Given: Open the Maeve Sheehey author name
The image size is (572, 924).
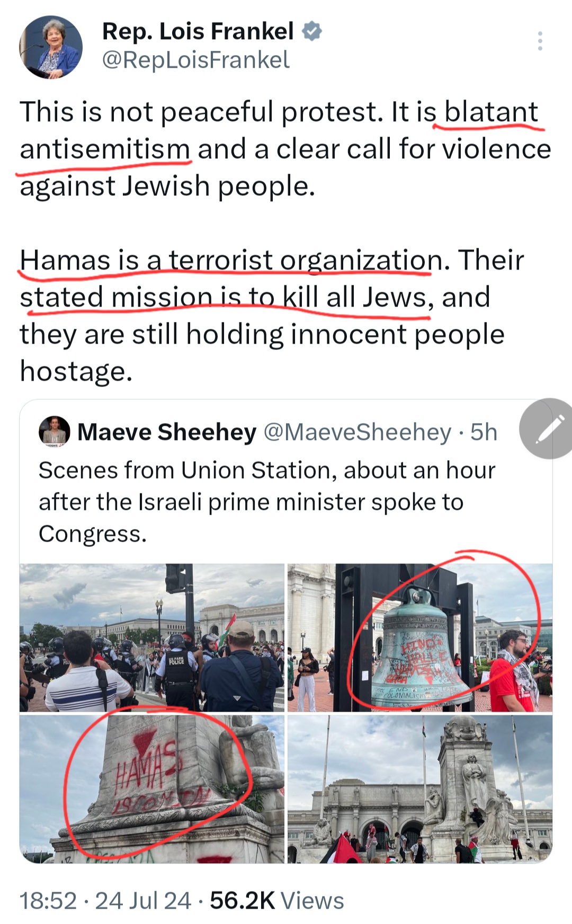Looking at the screenshot, I should point(167,432).
